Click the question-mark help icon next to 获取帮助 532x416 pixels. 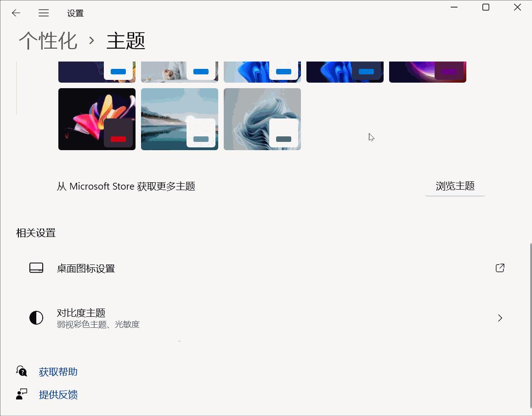[x=22, y=371]
